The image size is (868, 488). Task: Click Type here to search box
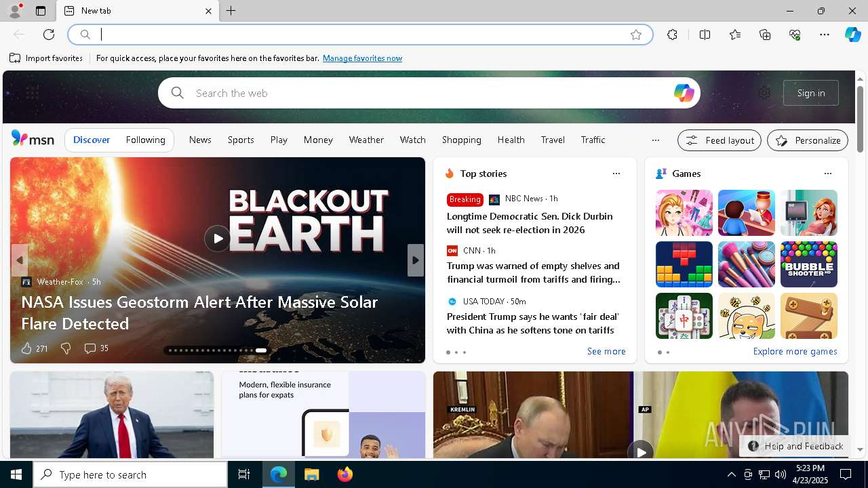tap(130, 474)
